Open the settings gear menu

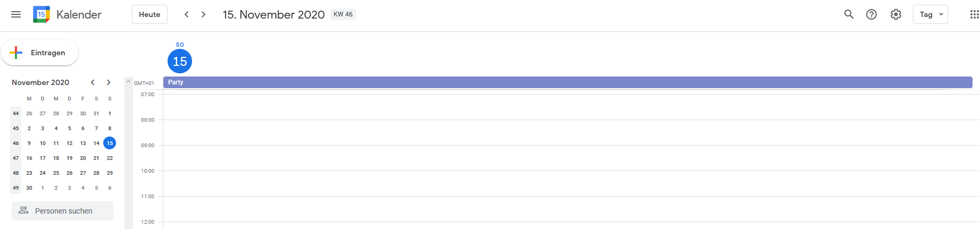click(x=896, y=14)
